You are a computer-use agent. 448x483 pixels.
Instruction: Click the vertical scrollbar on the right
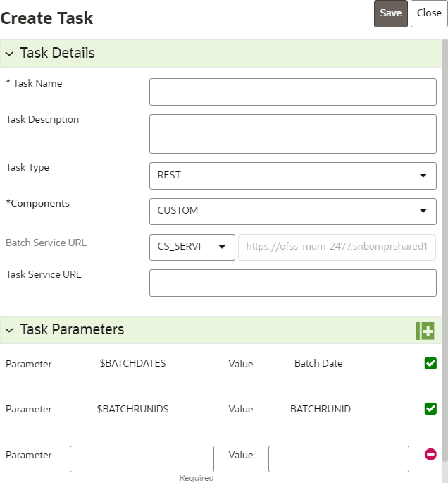pos(445,250)
